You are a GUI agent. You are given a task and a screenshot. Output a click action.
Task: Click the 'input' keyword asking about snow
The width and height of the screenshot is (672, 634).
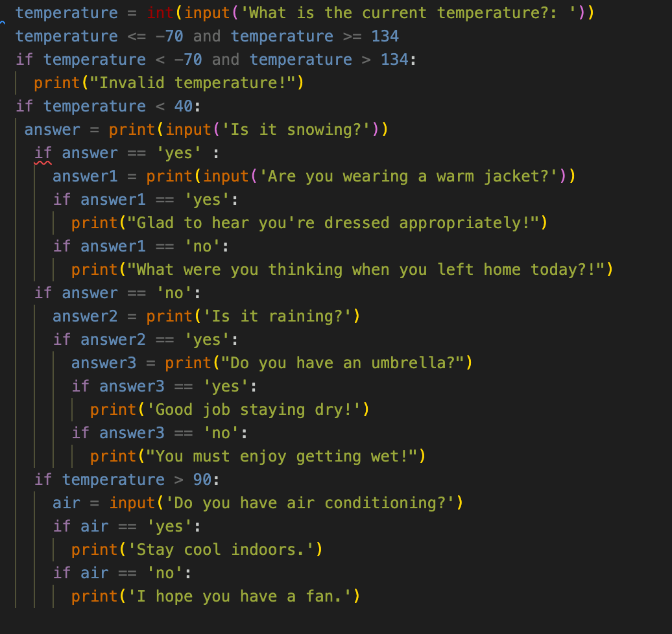188,129
